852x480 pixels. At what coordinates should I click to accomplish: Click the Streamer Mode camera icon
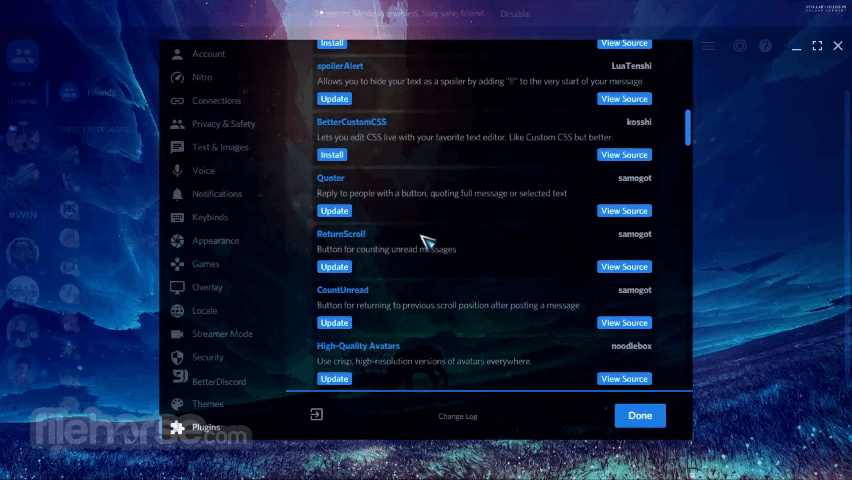177,334
